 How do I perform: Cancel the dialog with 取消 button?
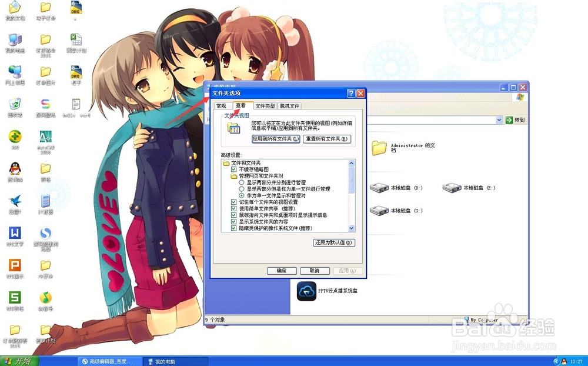point(315,271)
